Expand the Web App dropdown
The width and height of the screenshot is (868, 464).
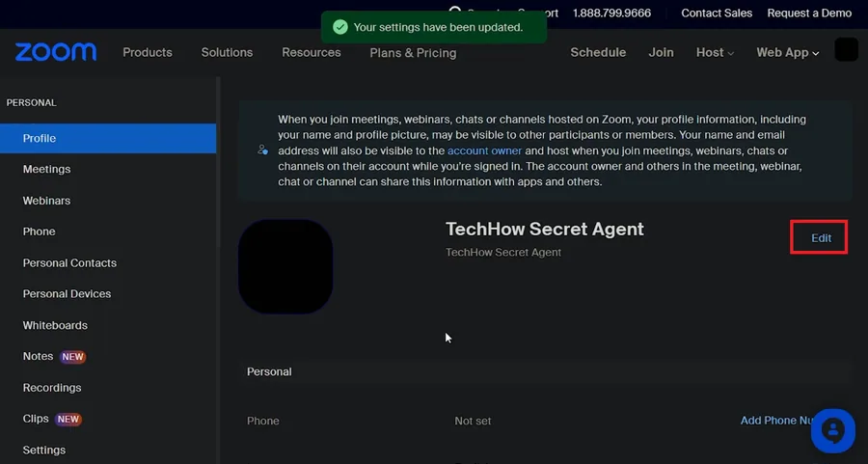787,53
